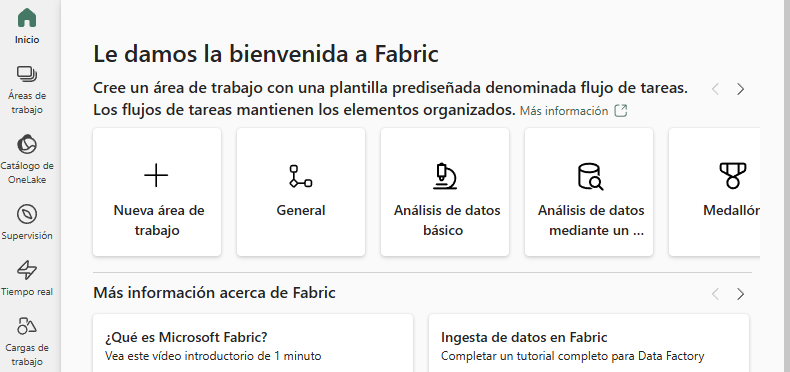Show next task flow templates arrow
The height and width of the screenshot is (372, 790).
[740, 89]
